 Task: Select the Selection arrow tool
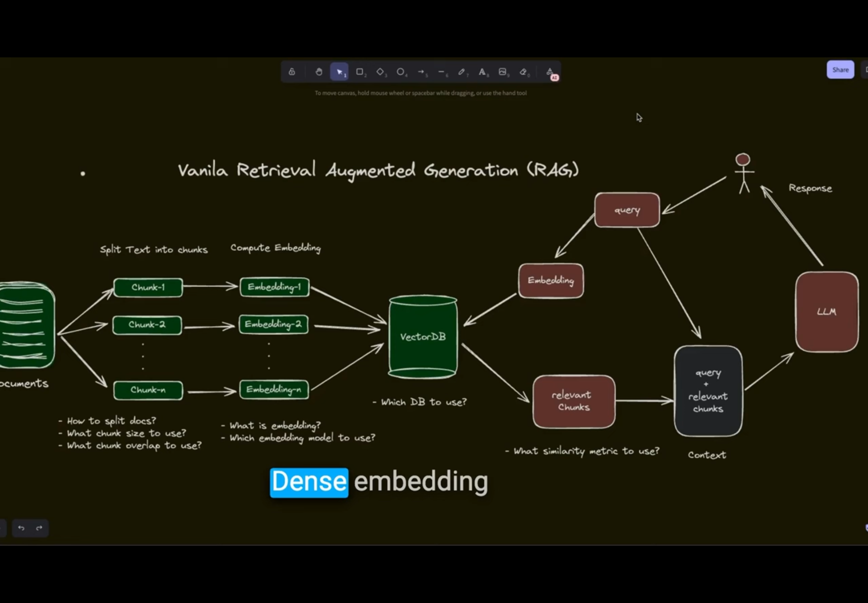coord(339,72)
